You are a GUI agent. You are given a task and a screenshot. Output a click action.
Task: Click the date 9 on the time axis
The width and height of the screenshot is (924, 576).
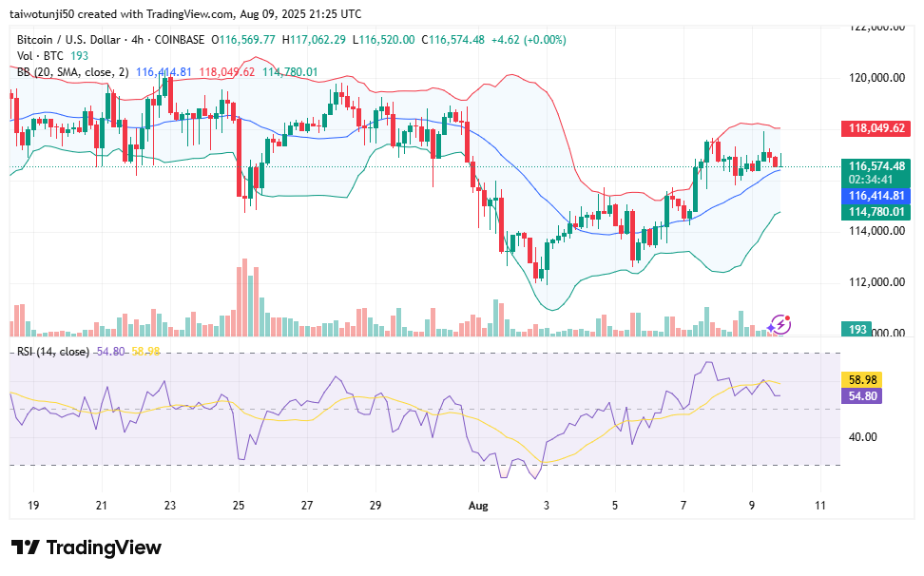coord(751,506)
